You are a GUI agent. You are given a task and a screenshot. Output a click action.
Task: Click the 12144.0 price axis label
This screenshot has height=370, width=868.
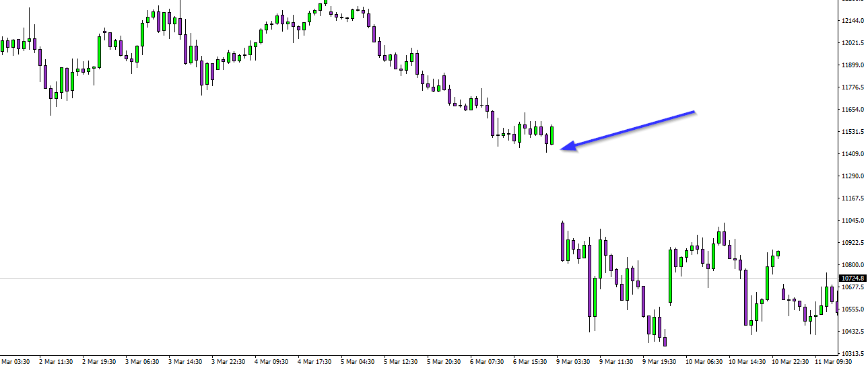pyautogui.click(x=853, y=21)
